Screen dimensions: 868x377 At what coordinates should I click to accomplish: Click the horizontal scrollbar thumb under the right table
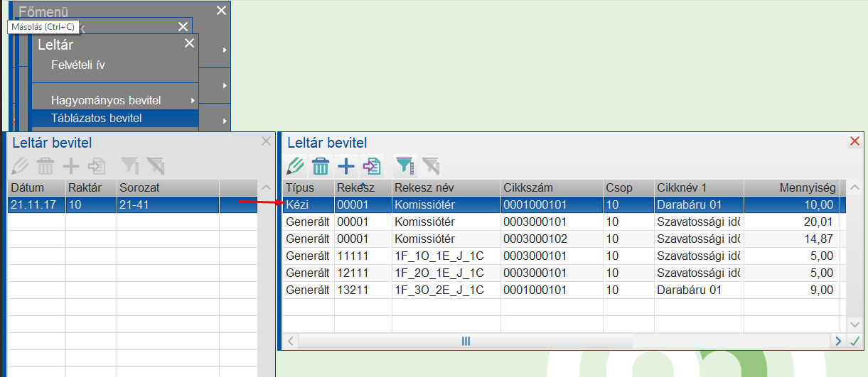pos(466,342)
